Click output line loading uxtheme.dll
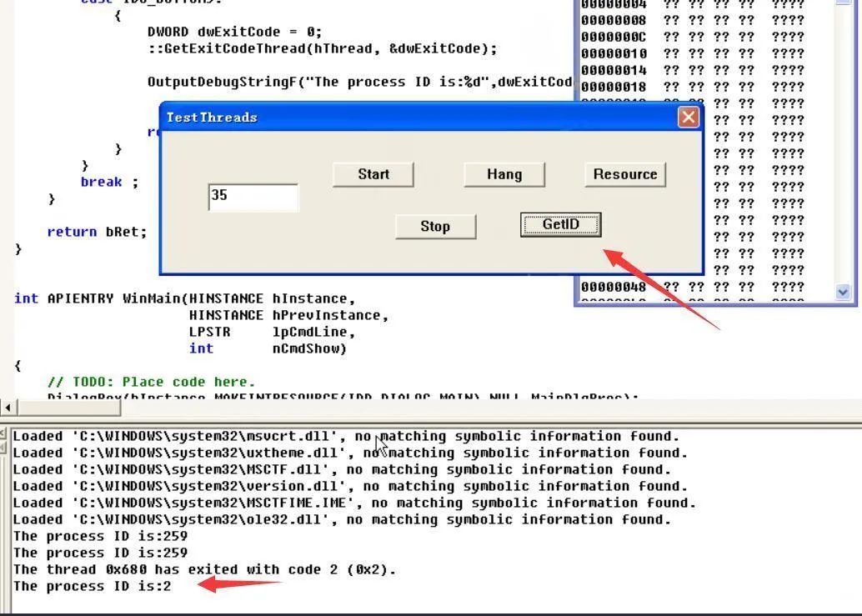 click(350, 453)
